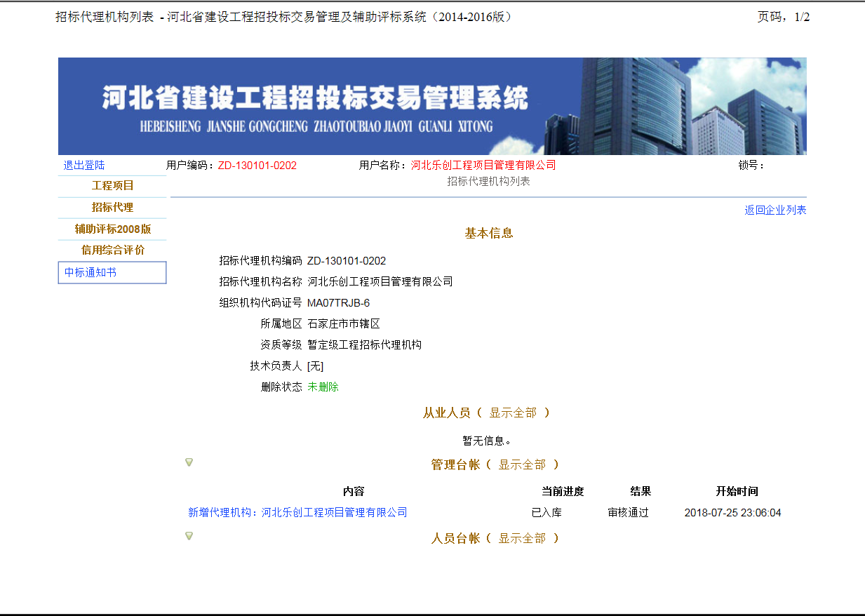The width and height of the screenshot is (865, 616).
Task: Click 当前进度 column header
Action: click(x=563, y=492)
